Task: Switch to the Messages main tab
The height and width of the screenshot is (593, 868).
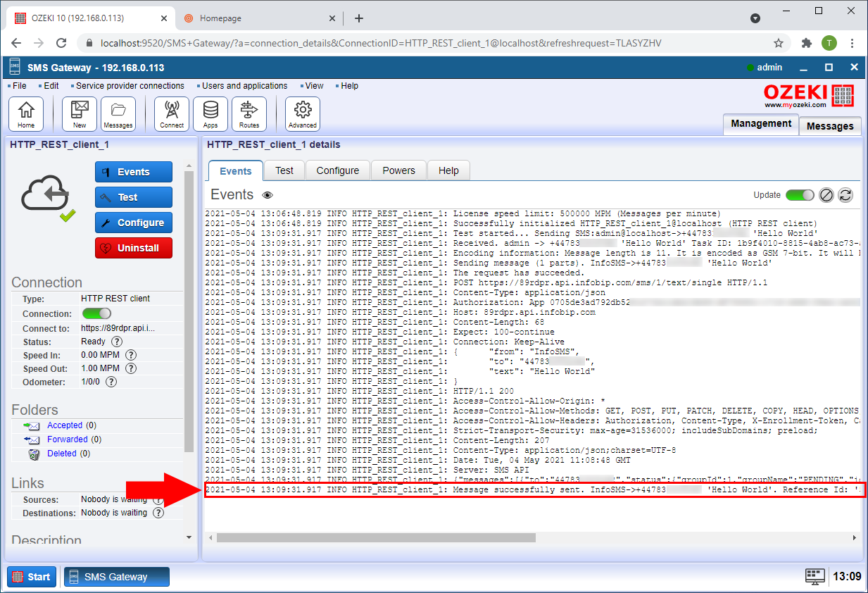Action: pos(830,126)
